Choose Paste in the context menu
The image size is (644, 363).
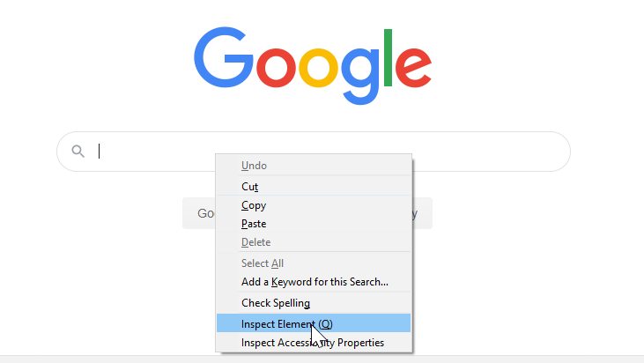254,224
